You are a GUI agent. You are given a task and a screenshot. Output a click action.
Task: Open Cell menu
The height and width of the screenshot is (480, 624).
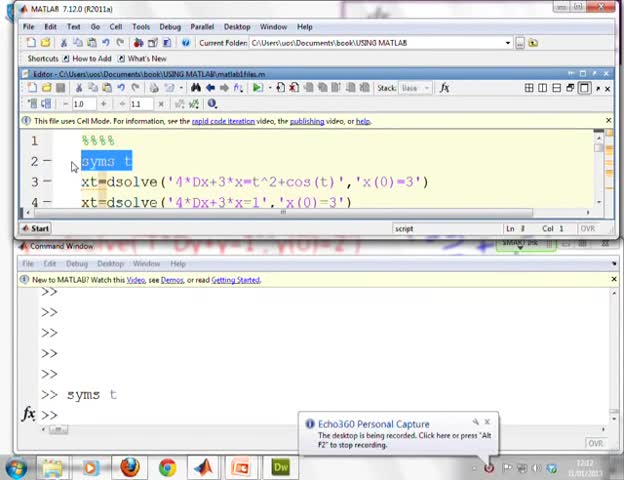[116, 27]
